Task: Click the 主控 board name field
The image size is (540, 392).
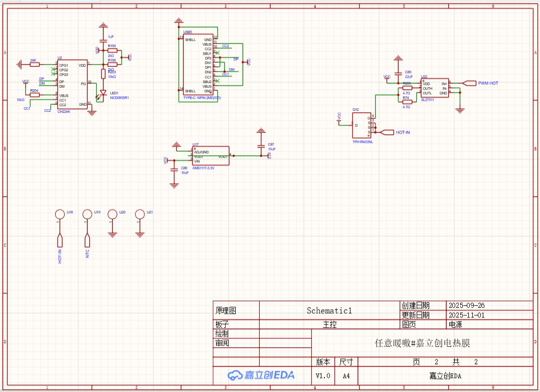Action: 329,324
